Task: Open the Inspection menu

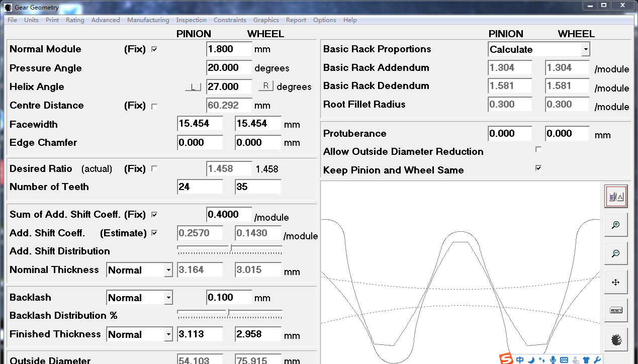Action: coord(191,20)
